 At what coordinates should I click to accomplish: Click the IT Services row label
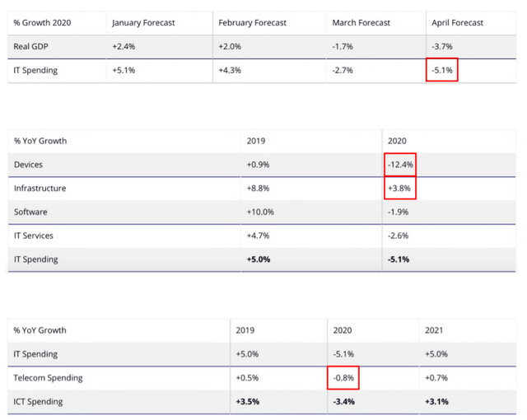(34, 236)
